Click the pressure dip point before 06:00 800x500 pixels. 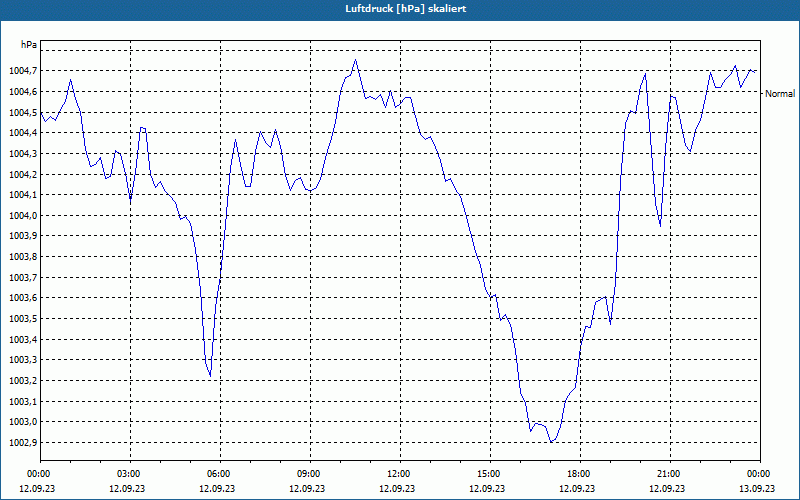pos(210,377)
